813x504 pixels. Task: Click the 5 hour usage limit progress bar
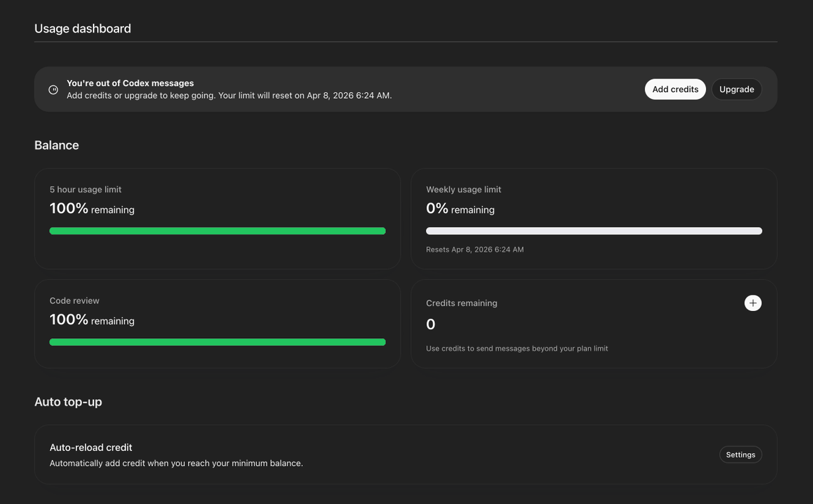coord(217,231)
